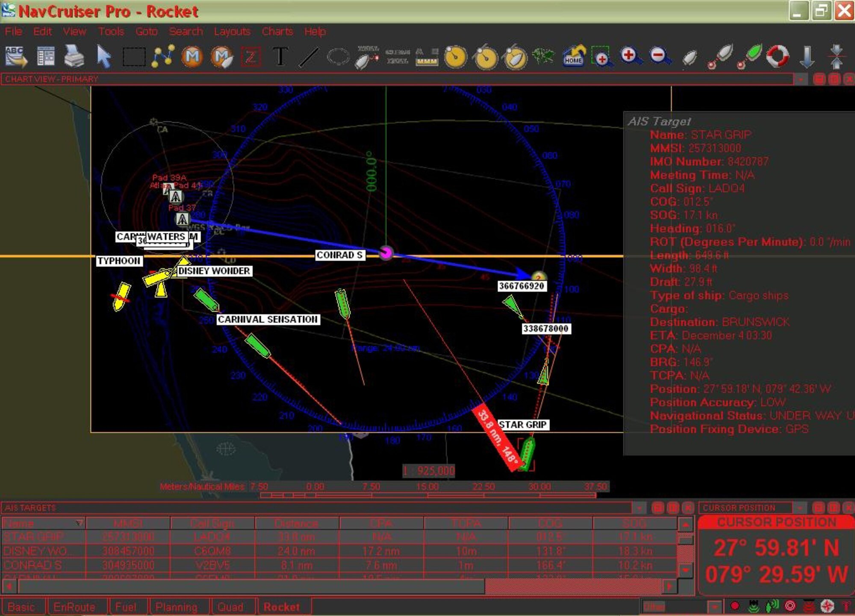Select the dashed ellipse drawing tool
The image size is (855, 616).
pyautogui.click(x=338, y=56)
